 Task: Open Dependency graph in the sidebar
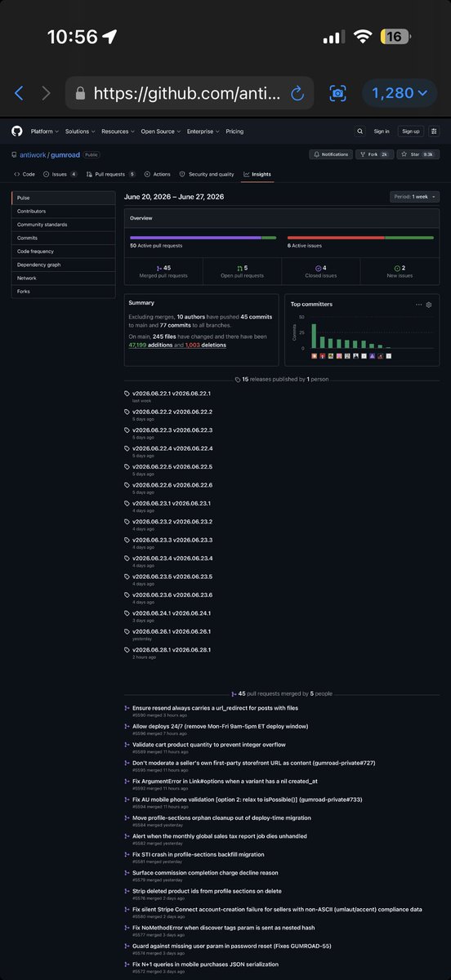(x=64, y=265)
